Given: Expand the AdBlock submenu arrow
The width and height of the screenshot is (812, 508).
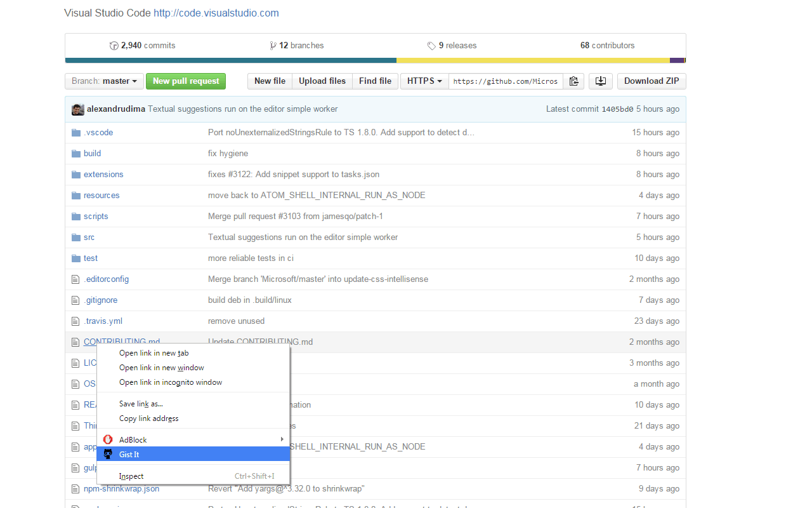Looking at the screenshot, I should click(282, 439).
